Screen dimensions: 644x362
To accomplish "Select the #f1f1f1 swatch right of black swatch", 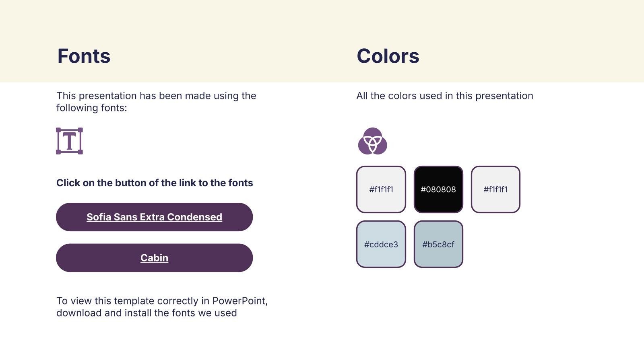I will pos(495,189).
